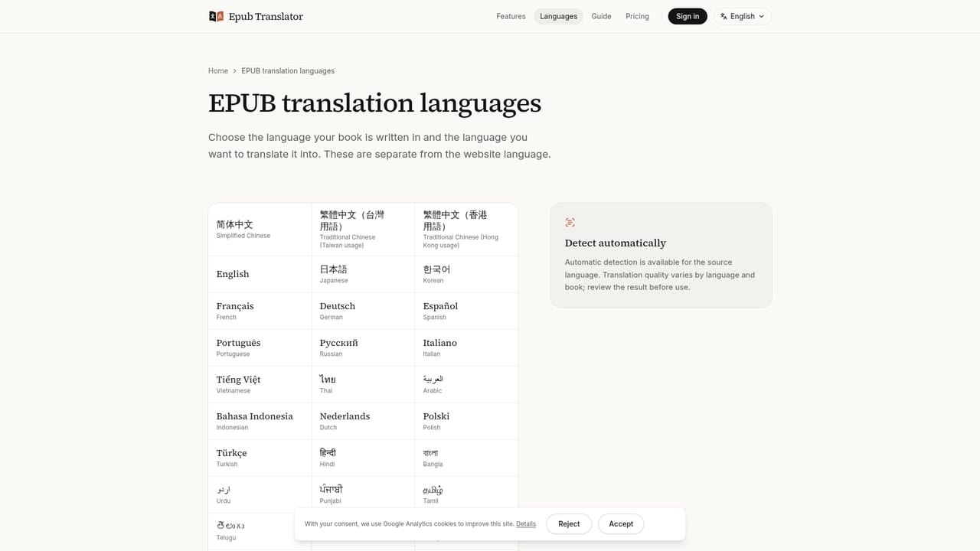
Task: Click EPUB translation languages breadcrumb
Action: pyautogui.click(x=288, y=71)
